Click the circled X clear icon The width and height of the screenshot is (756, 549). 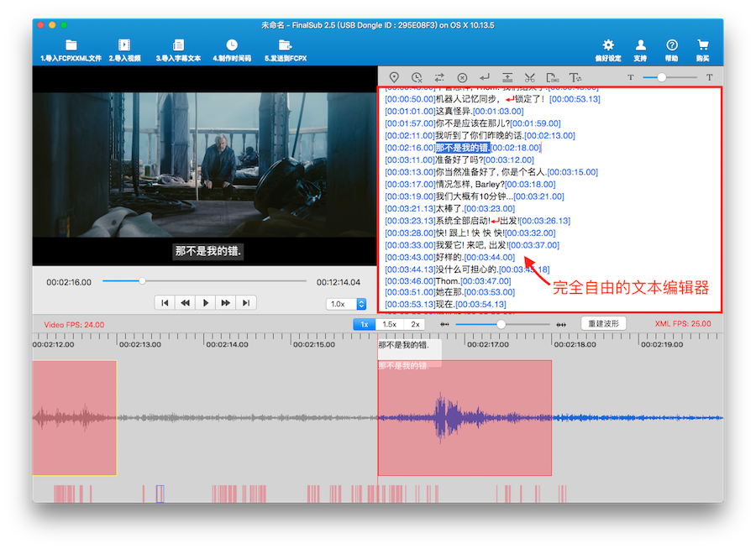462,77
